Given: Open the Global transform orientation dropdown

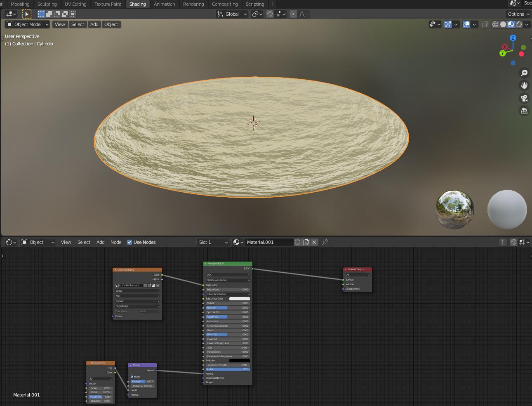Looking at the screenshot, I should point(232,14).
